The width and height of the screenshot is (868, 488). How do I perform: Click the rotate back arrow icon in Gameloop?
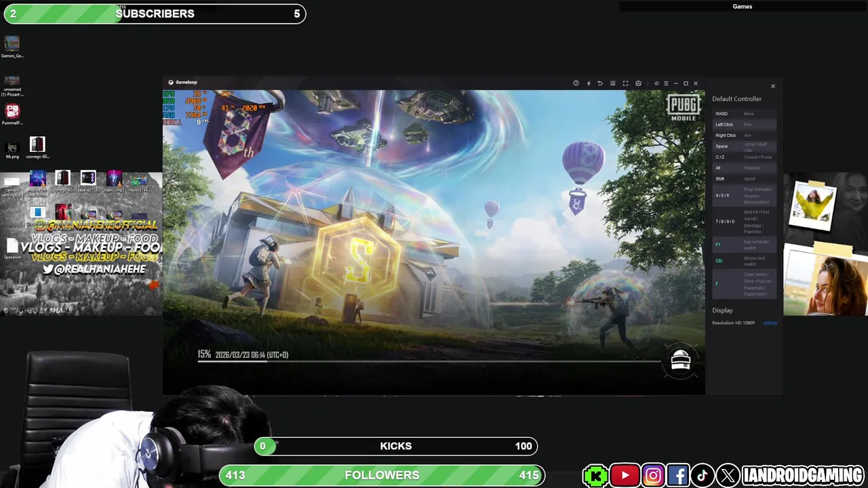tap(600, 83)
